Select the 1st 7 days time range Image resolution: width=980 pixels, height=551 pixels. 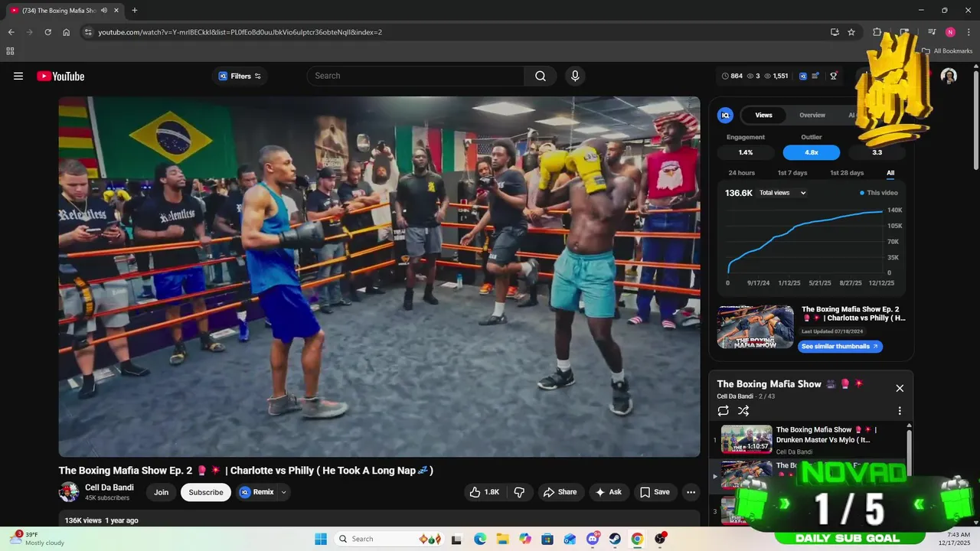pyautogui.click(x=792, y=173)
